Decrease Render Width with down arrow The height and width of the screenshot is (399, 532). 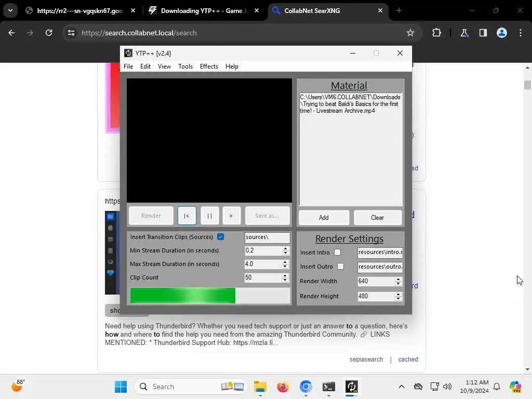398,284
